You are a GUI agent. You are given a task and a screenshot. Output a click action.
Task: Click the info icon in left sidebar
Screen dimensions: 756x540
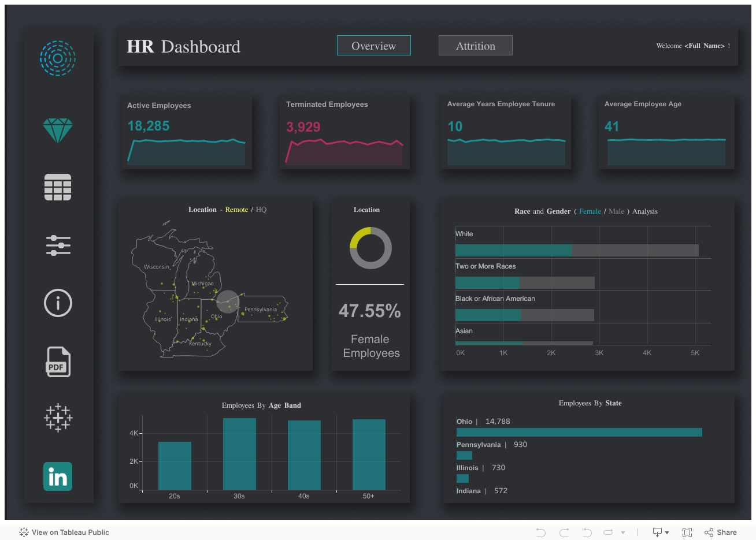[x=58, y=303]
